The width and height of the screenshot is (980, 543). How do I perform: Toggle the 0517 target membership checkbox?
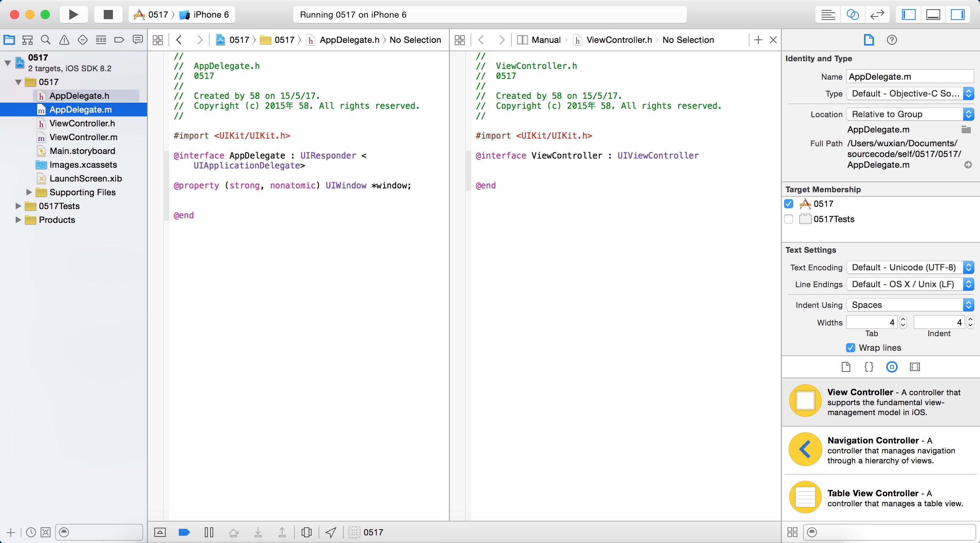(791, 204)
